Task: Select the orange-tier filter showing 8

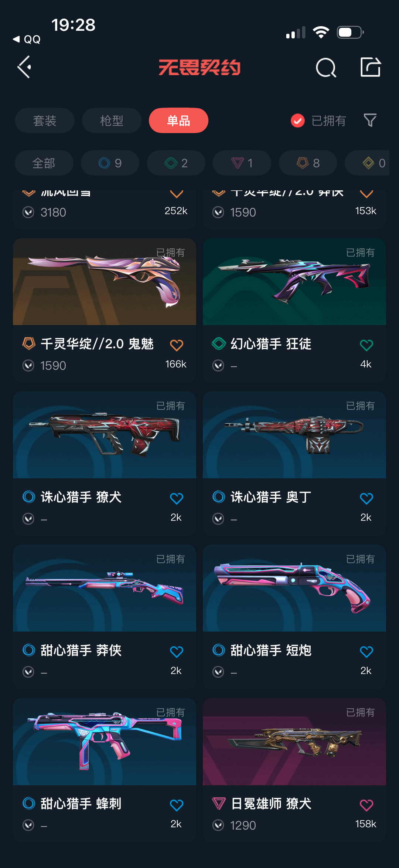Action: click(x=308, y=163)
